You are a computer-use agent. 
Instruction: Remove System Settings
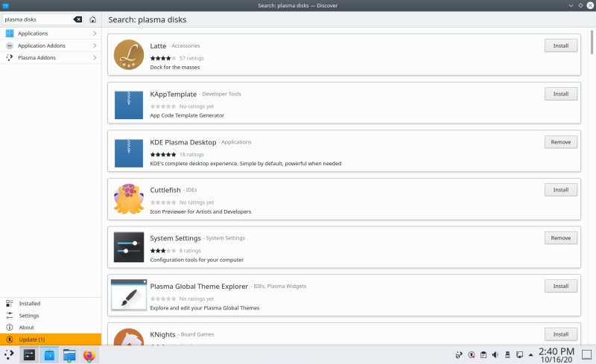pyautogui.click(x=561, y=238)
